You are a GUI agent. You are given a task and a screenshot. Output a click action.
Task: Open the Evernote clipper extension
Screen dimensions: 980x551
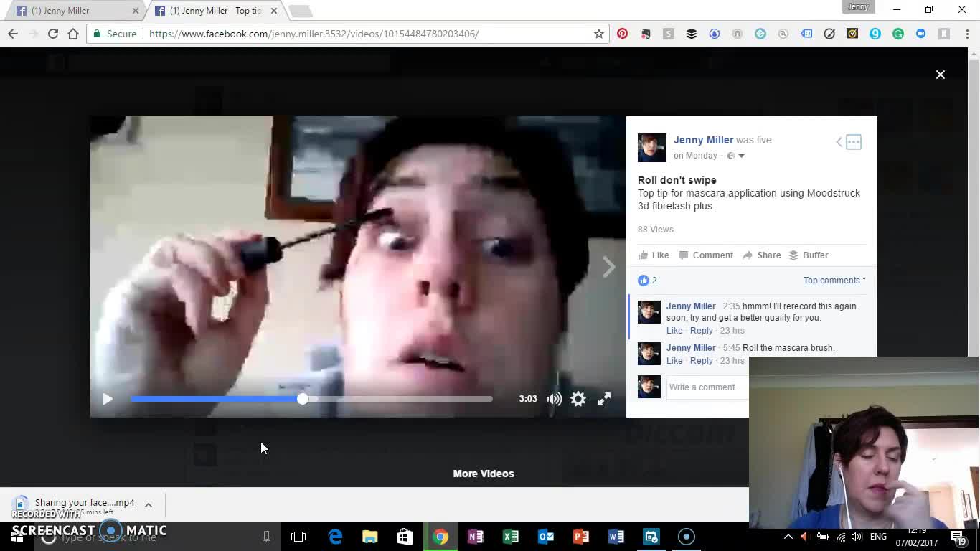click(x=645, y=34)
